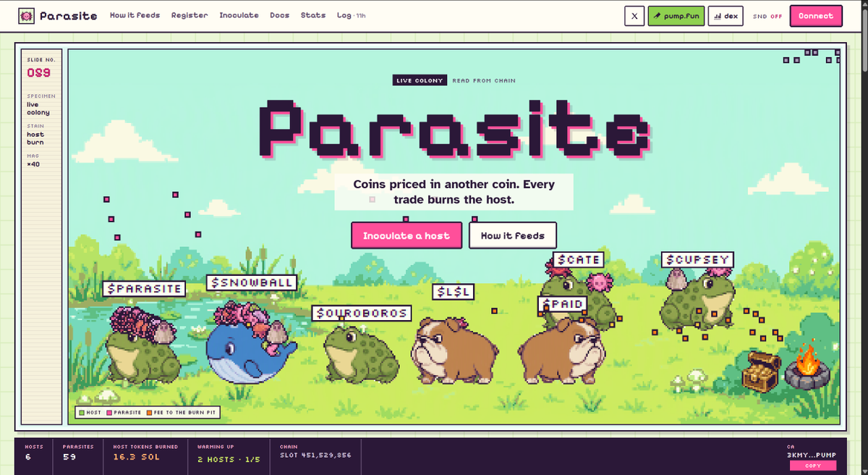Click the blue whale host under $SNOWBALL

pyautogui.click(x=250, y=351)
